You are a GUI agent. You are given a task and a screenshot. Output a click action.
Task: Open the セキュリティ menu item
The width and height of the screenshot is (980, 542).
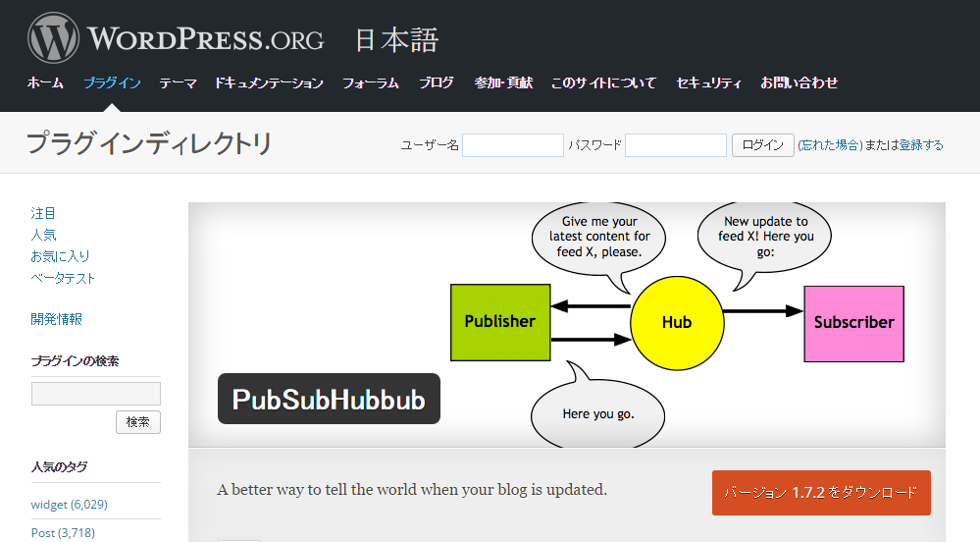tap(708, 83)
